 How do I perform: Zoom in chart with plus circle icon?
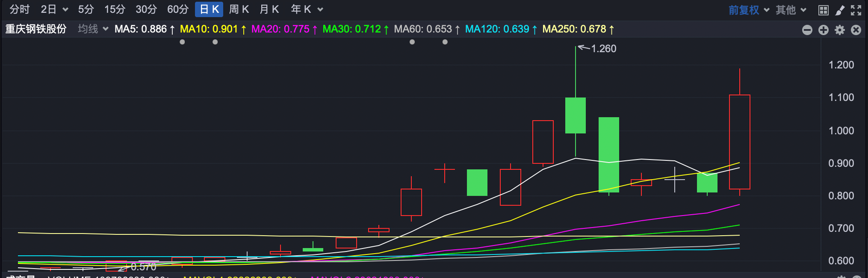pos(824,30)
